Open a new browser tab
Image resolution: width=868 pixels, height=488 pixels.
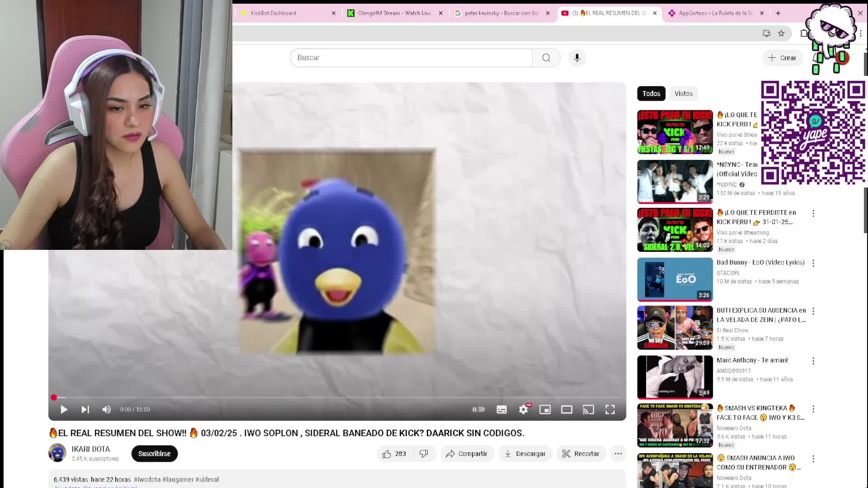pyautogui.click(x=778, y=13)
